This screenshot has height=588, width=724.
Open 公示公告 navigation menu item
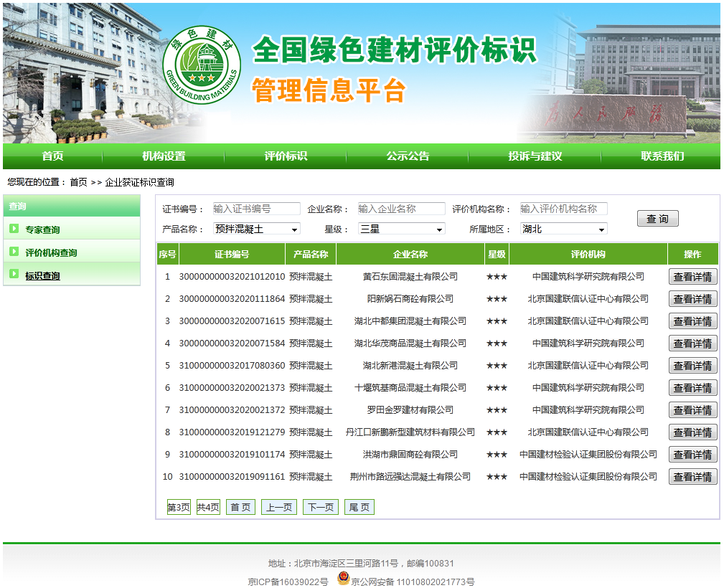click(408, 156)
